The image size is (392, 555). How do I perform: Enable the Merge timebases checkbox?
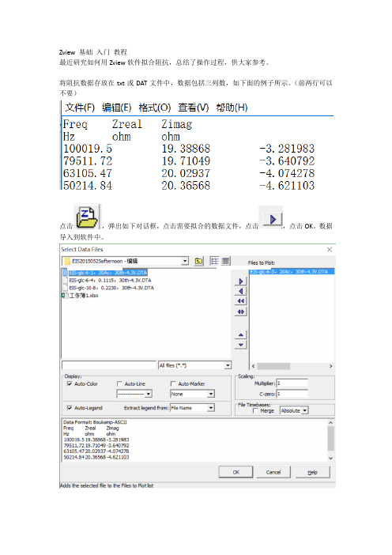(255, 410)
